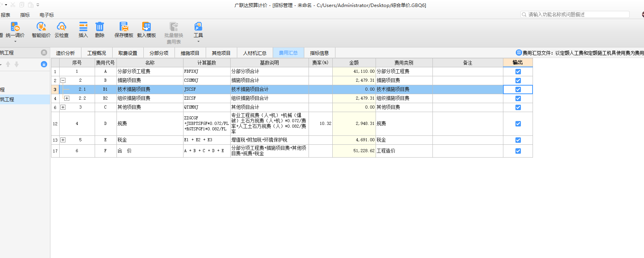Click the 费率(%) column header
The height and width of the screenshot is (258, 644).
pos(320,63)
